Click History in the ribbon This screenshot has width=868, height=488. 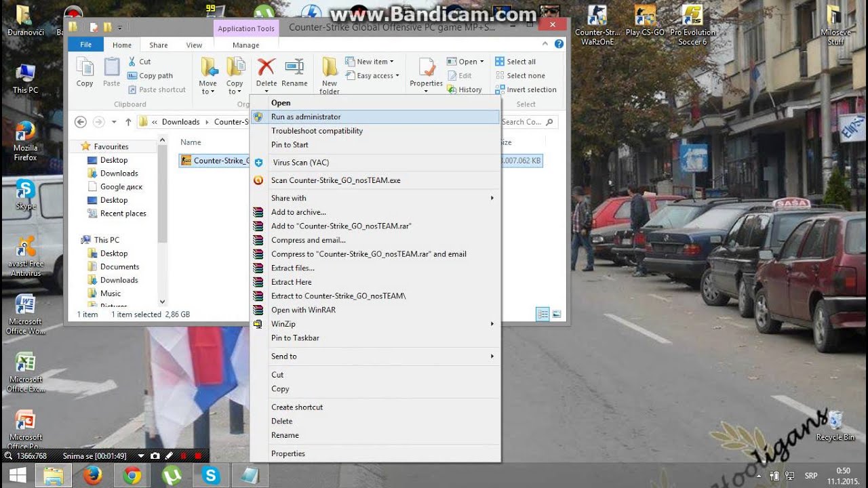click(x=465, y=89)
